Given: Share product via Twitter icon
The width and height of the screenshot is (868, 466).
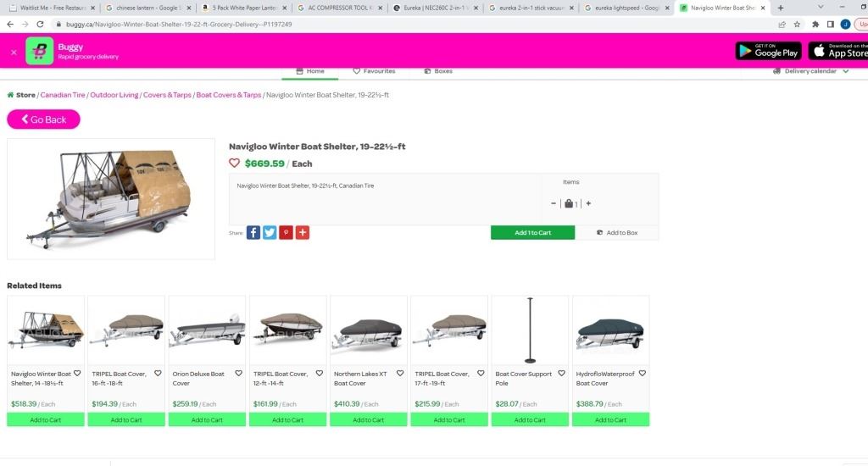Looking at the screenshot, I should tap(270, 232).
